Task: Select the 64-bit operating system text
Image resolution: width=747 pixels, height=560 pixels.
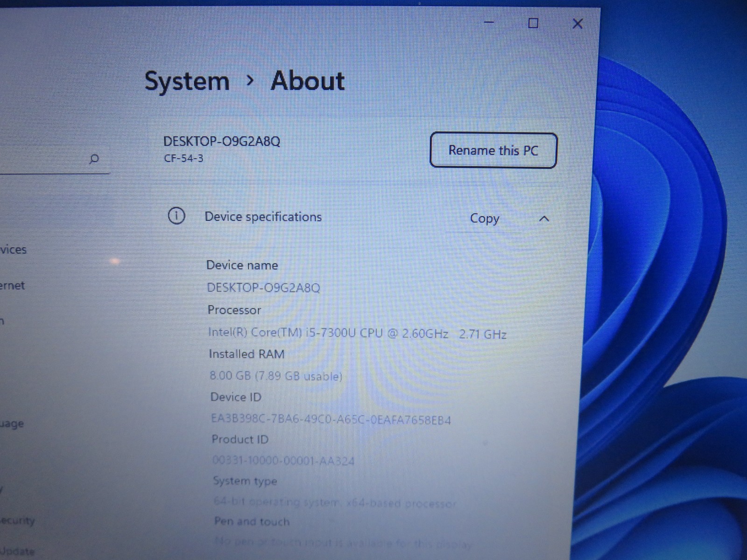Action: [335, 503]
